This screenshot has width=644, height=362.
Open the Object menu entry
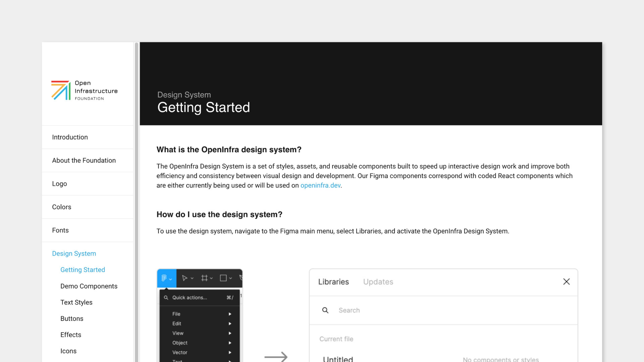(x=180, y=343)
